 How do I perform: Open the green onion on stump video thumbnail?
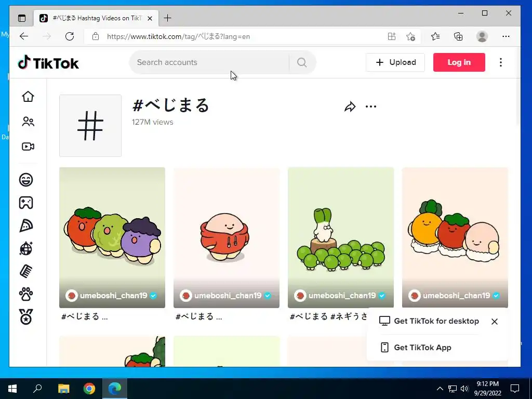pyautogui.click(x=341, y=237)
